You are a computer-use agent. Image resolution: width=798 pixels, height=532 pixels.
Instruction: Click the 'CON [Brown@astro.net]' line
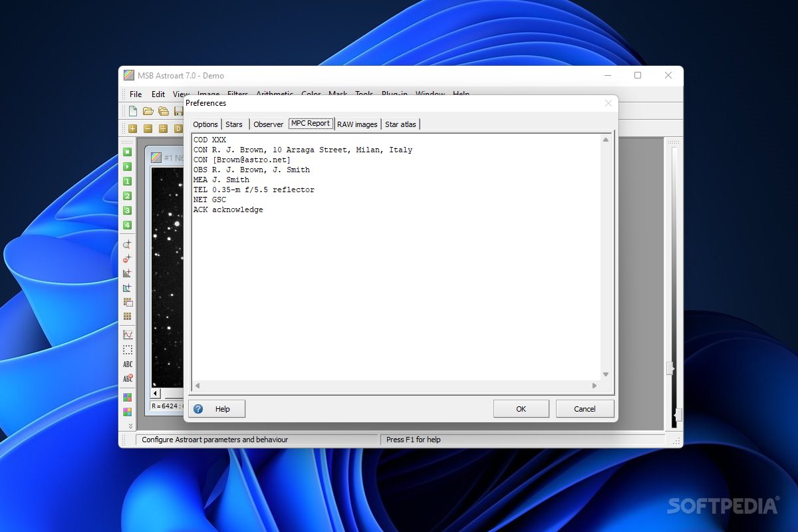point(242,160)
